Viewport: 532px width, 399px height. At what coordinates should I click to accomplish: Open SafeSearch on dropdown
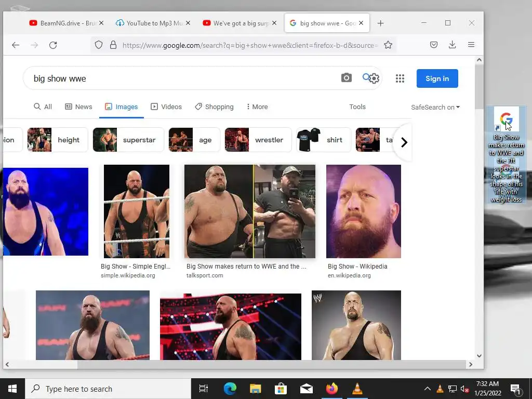[x=435, y=107]
